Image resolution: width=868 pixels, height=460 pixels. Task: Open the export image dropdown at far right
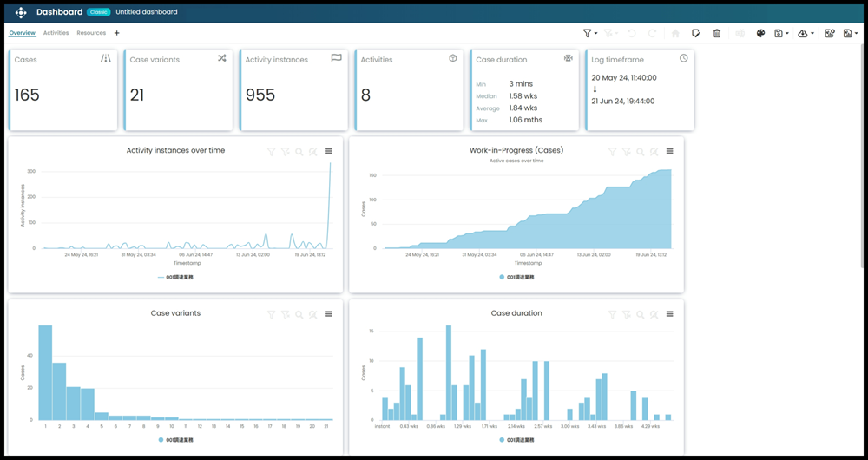pos(851,34)
